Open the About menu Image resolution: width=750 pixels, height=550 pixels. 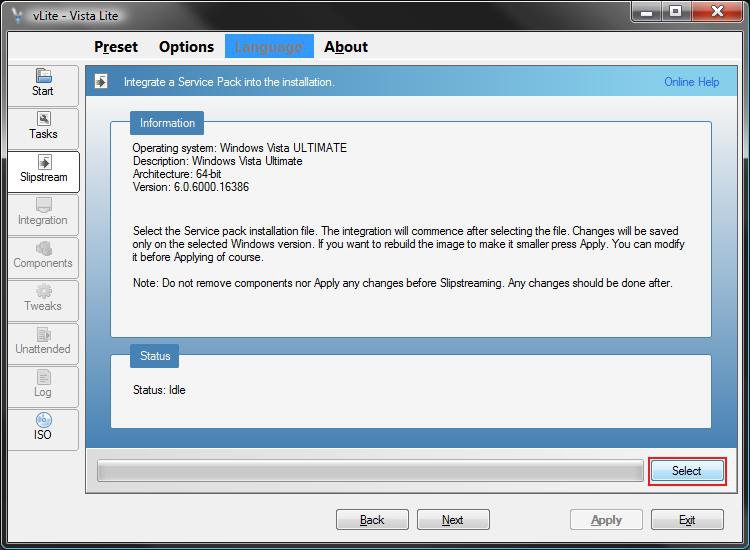(x=346, y=47)
